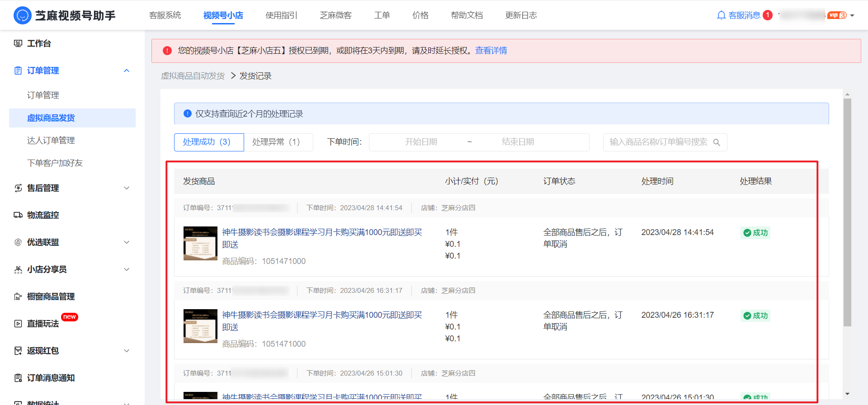The image size is (868, 405).
Task: Click the vertical scrollbar thumb
Action: [848, 212]
